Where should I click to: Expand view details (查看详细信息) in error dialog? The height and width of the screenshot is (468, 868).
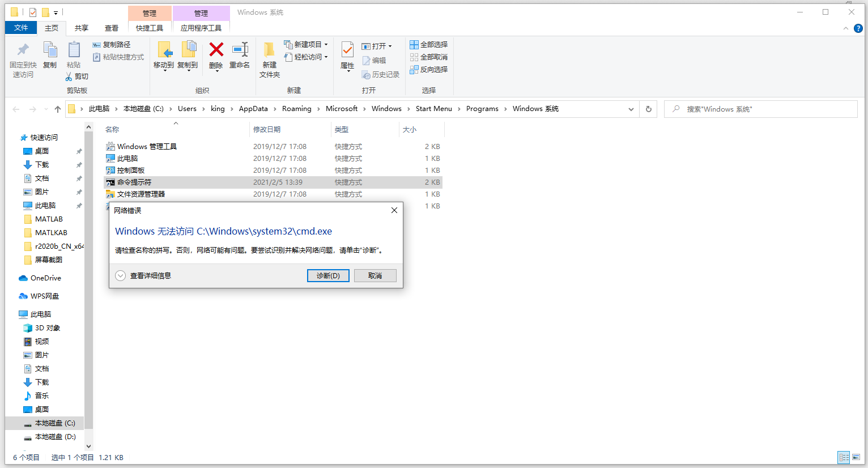(143, 276)
